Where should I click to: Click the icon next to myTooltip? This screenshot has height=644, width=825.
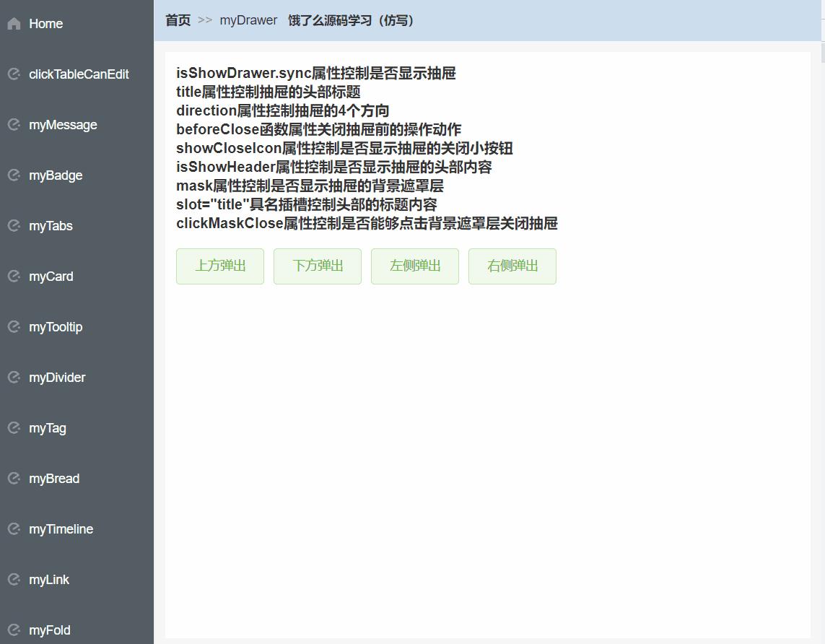tap(14, 327)
